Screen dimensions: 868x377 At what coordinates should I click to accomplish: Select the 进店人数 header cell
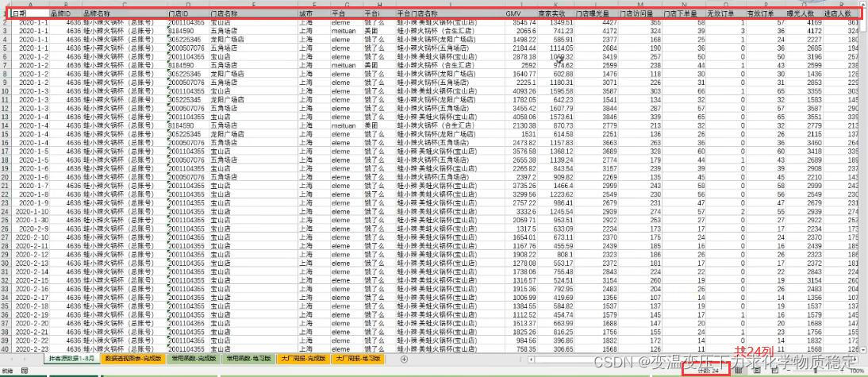(x=840, y=12)
